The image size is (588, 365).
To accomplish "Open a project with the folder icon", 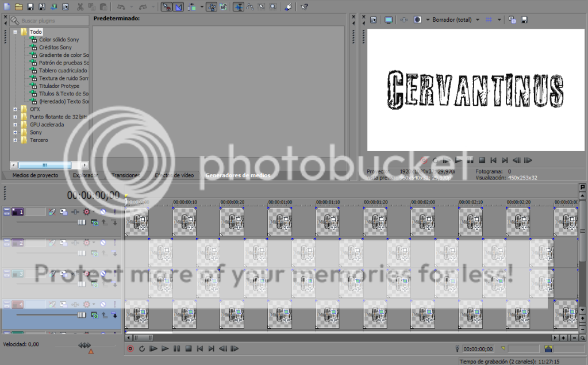I will tap(19, 7).
